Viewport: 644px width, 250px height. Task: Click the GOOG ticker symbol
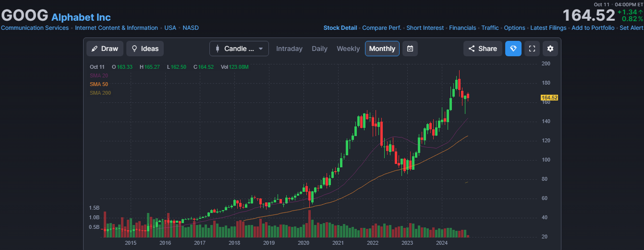tap(24, 15)
